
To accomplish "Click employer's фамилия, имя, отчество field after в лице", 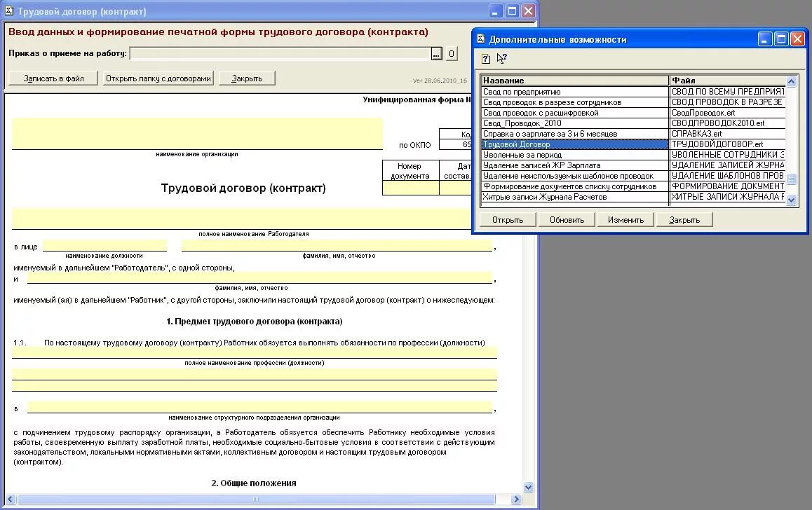I will [x=337, y=246].
